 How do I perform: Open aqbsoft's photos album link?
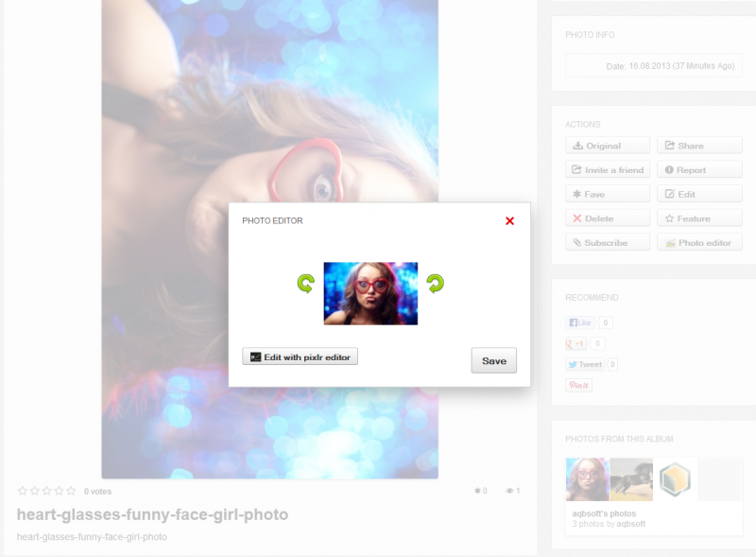click(604, 513)
